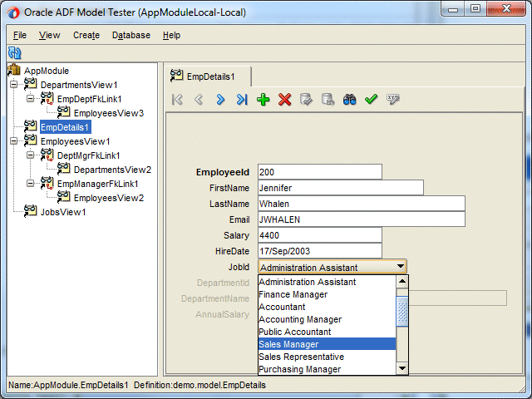Collapse the EmpManagerFkLink1 tree node
Screen dimensions: 532x399
30,183
